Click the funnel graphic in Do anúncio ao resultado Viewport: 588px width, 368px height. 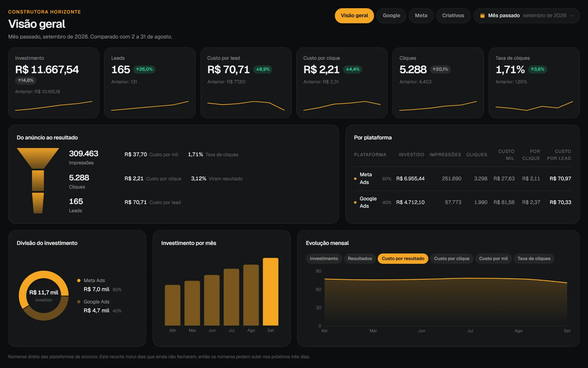(x=38, y=181)
